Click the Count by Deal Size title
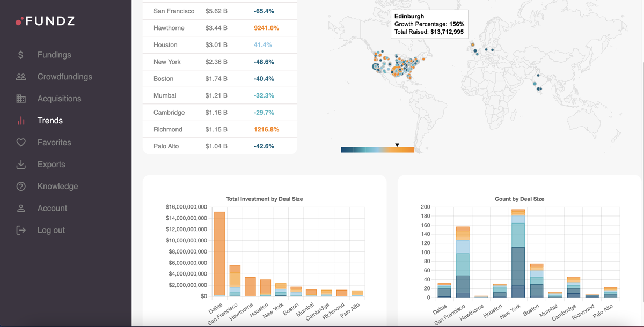 [x=519, y=199]
